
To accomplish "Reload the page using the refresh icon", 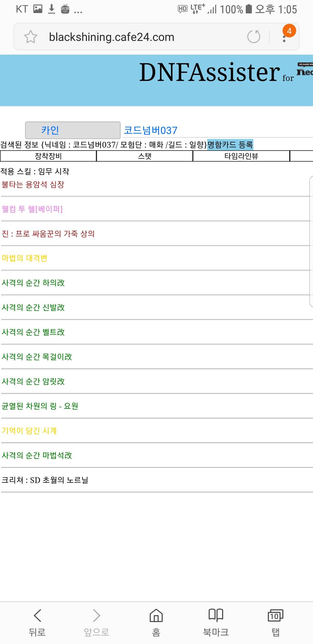I will 254,37.
